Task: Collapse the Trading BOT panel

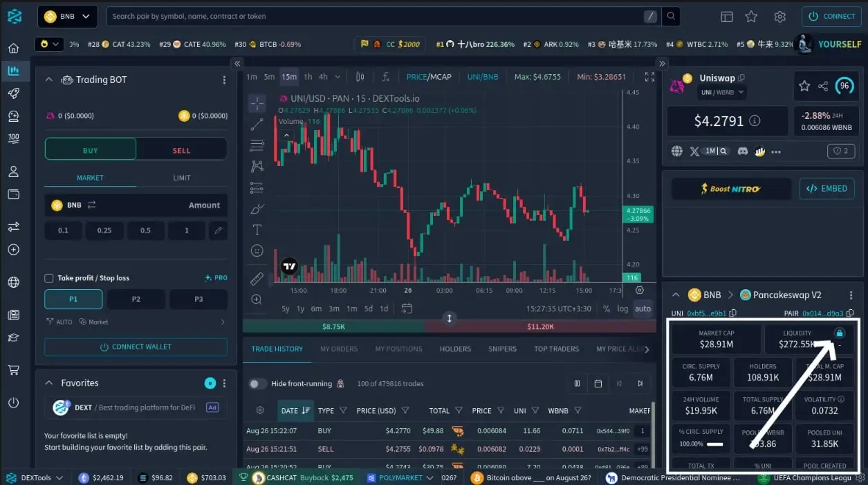Action: click(49, 80)
